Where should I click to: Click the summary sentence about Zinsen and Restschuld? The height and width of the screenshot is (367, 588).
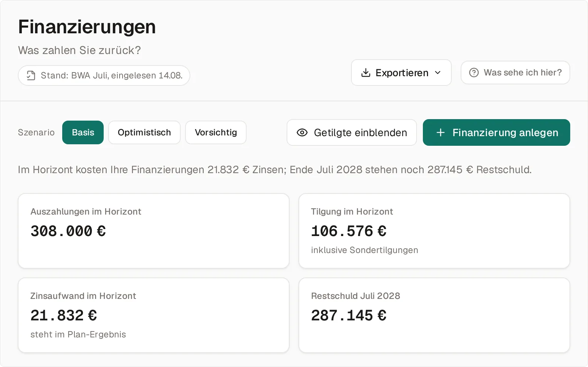[x=275, y=169]
